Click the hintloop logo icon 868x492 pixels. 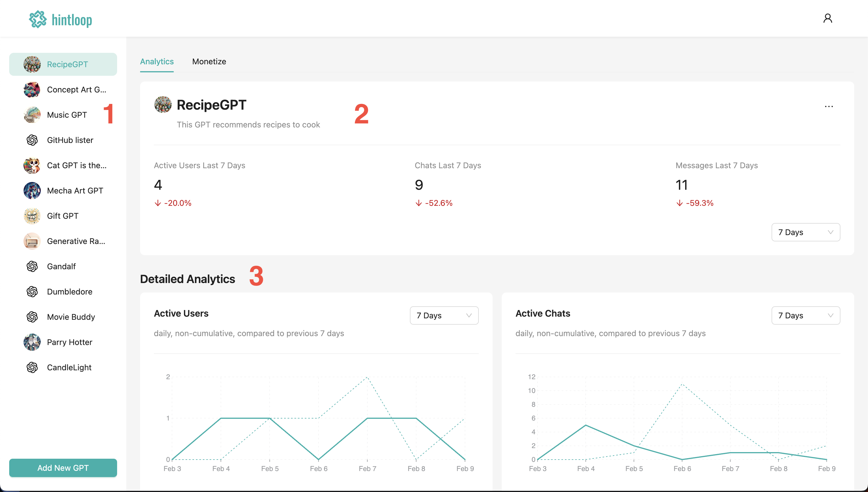pyautogui.click(x=38, y=19)
